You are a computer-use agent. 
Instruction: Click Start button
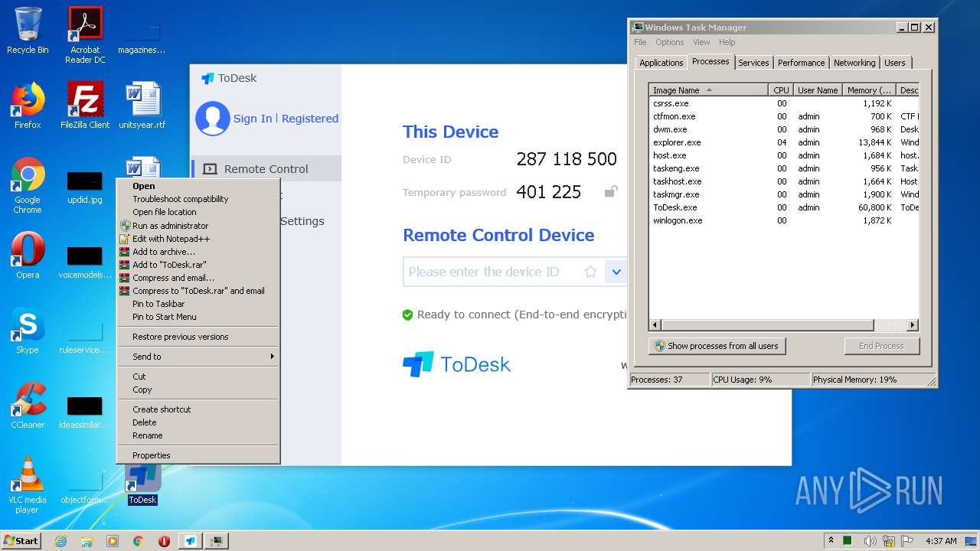(x=21, y=541)
